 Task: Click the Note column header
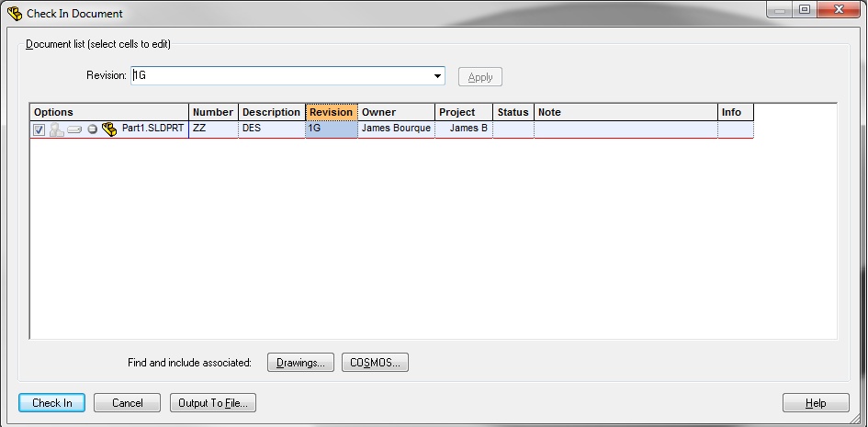[626, 112]
